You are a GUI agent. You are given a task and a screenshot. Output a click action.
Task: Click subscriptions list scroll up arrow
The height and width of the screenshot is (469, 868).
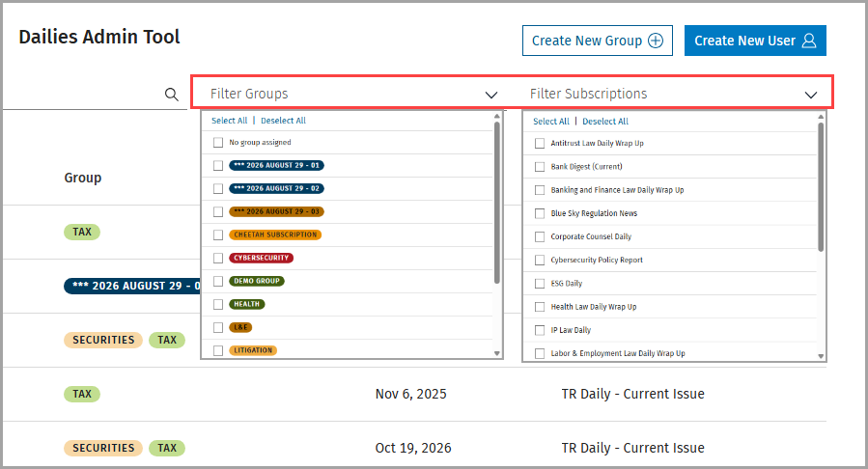click(821, 118)
